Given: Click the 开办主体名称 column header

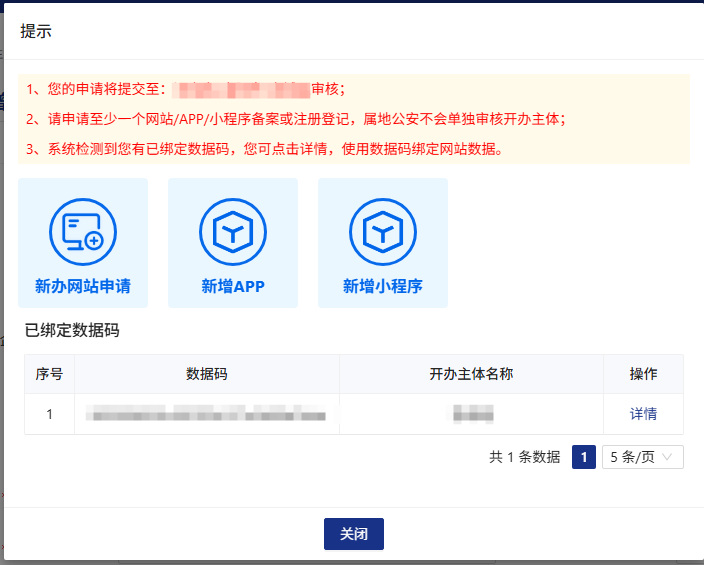Looking at the screenshot, I should (471, 374).
